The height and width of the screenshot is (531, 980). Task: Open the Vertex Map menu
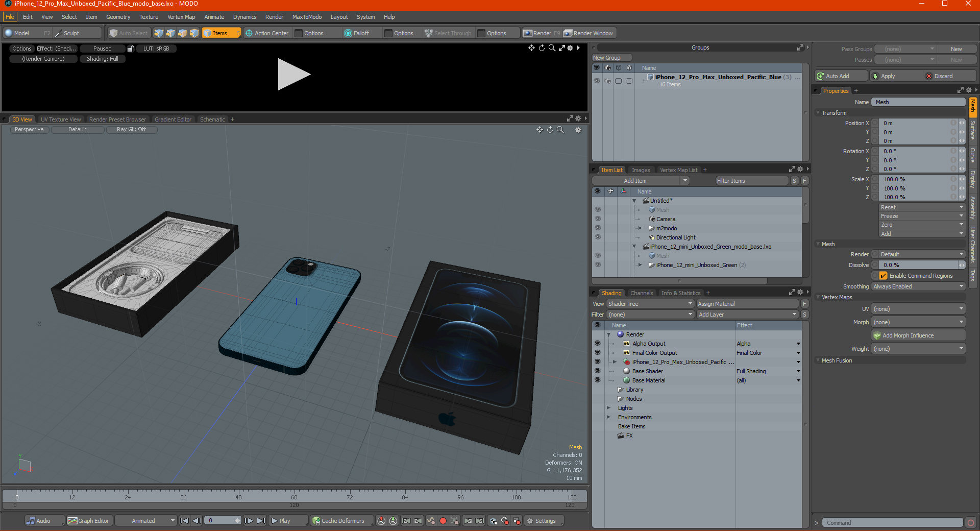click(x=181, y=17)
